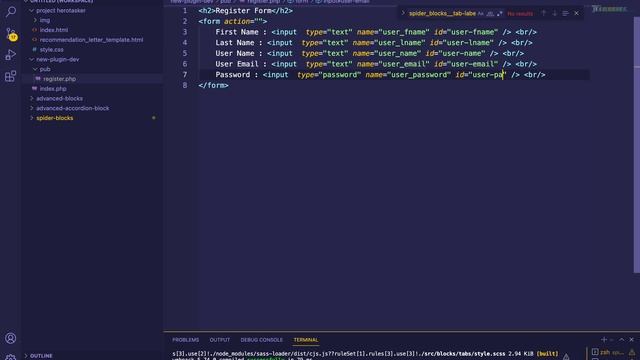Click line number 7 in gutter
The image size is (640, 360).
coord(185,75)
